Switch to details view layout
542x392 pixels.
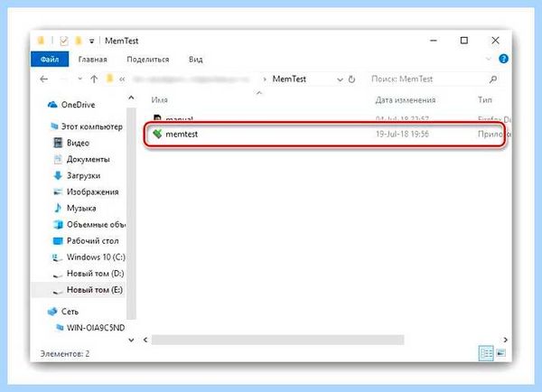tap(486, 353)
